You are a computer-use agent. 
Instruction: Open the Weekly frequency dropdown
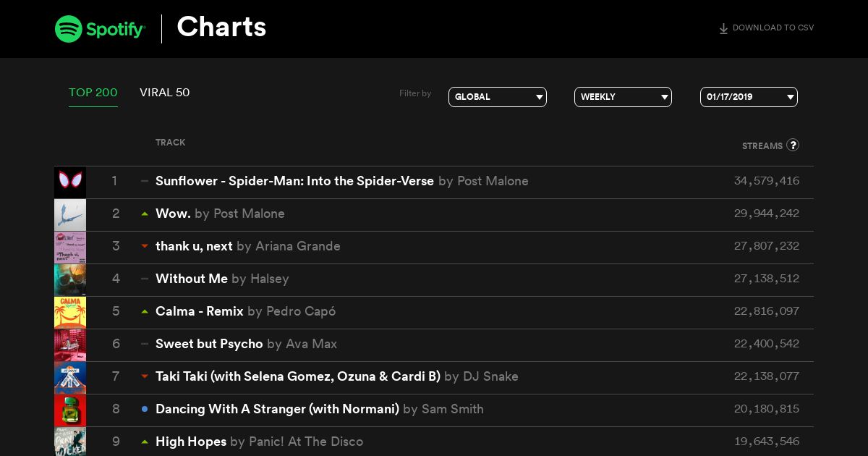click(x=623, y=97)
